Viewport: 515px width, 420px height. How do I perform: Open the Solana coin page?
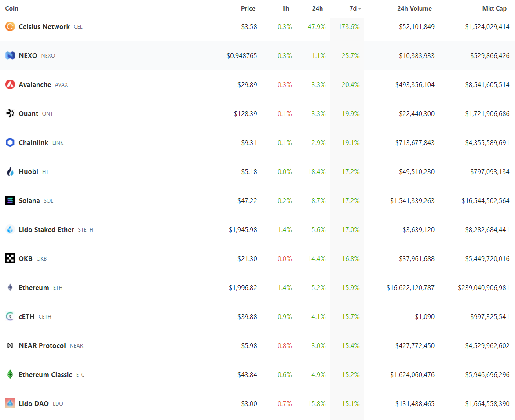click(29, 200)
